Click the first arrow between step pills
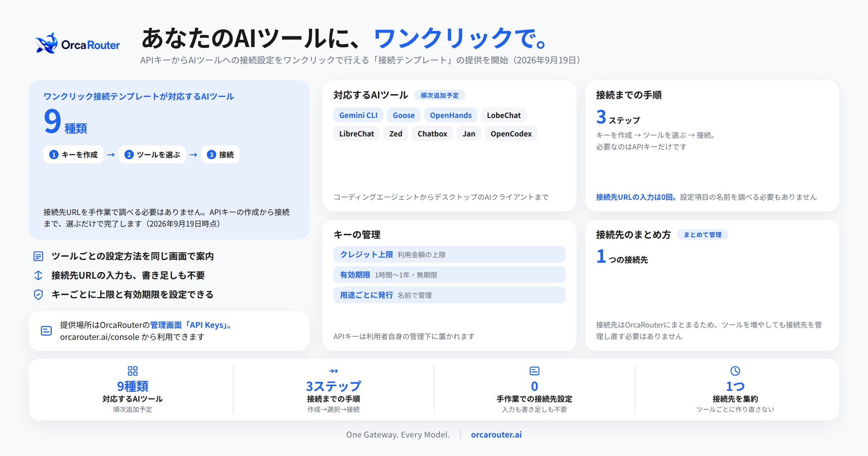 pos(111,155)
